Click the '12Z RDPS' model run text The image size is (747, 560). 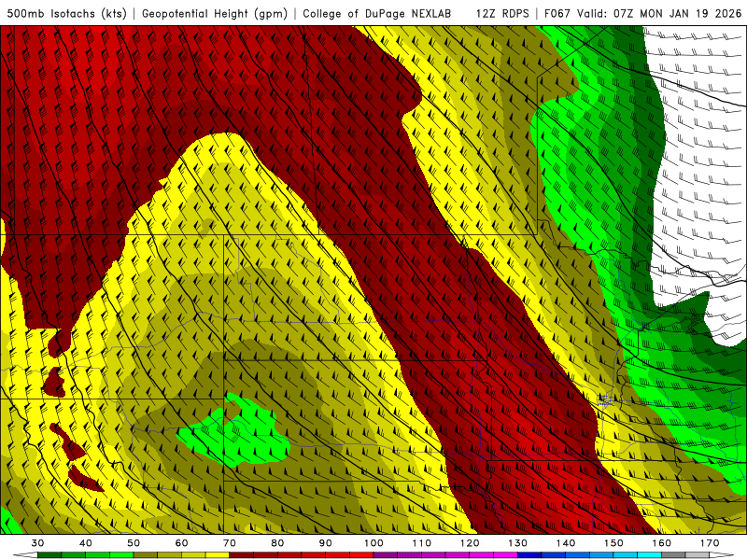tap(502, 13)
